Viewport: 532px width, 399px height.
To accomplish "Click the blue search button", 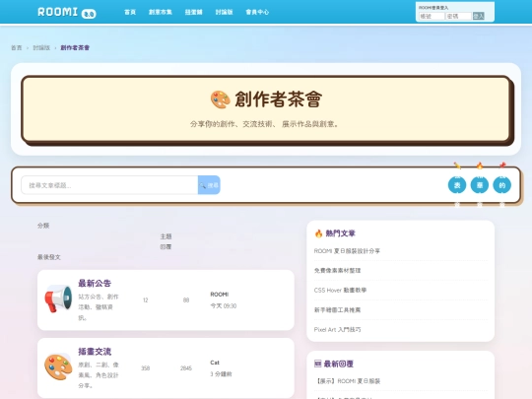I will tap(209, 185).
